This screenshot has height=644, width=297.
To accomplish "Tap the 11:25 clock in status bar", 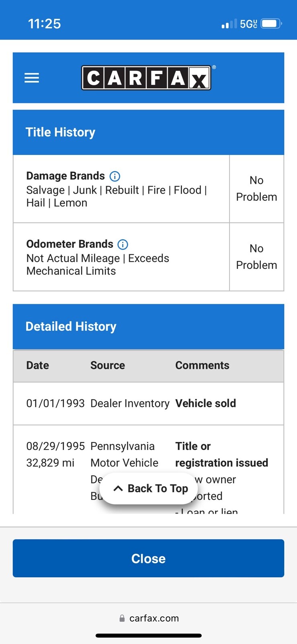I will [45, 24].
